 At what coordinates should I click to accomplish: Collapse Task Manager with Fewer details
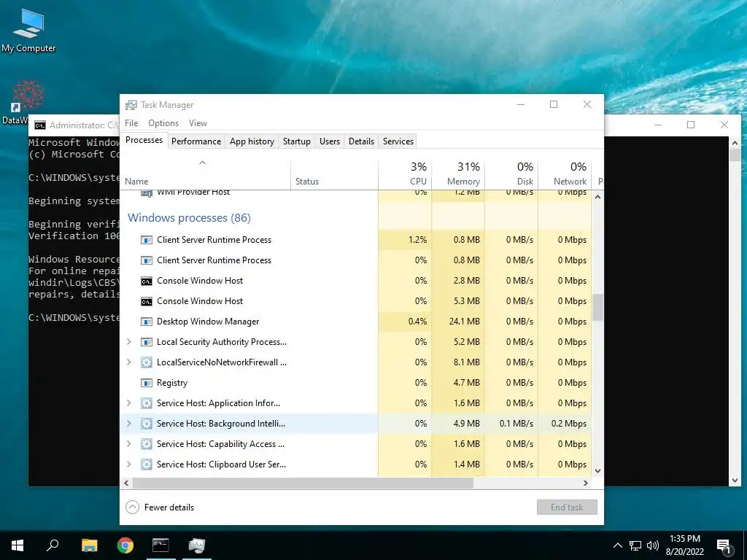point(160,507)
